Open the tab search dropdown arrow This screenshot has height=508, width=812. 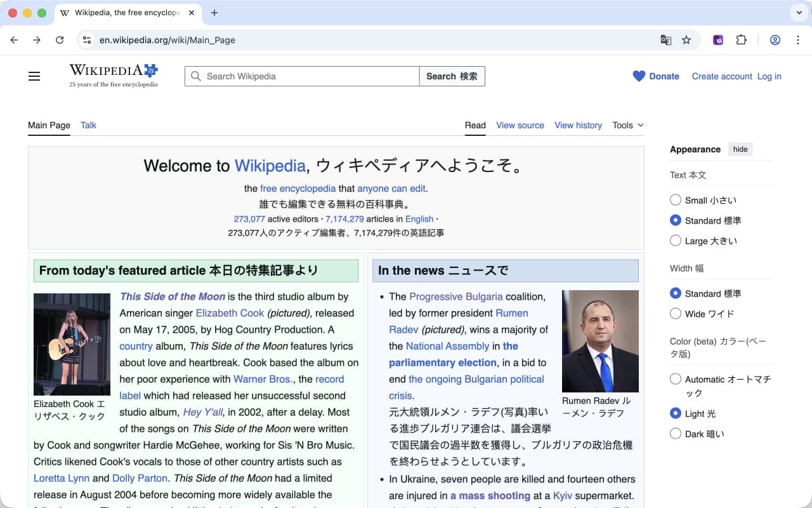pos(799,13)
